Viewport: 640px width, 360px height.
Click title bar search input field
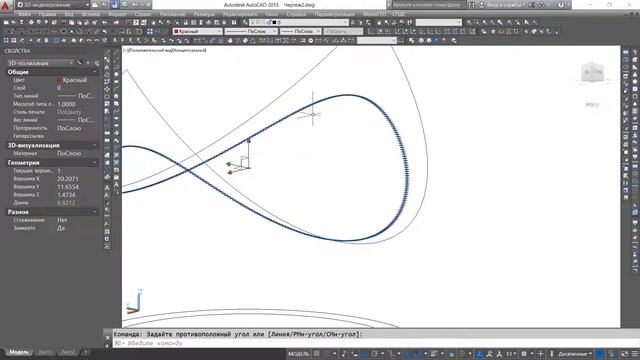pyautogui.click(x=429, y=5)
